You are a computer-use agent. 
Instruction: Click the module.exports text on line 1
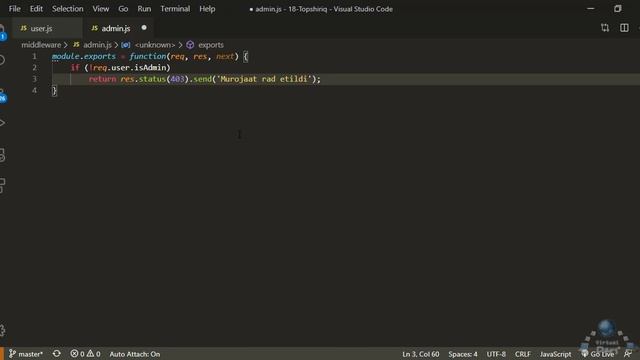pos(84,56)
